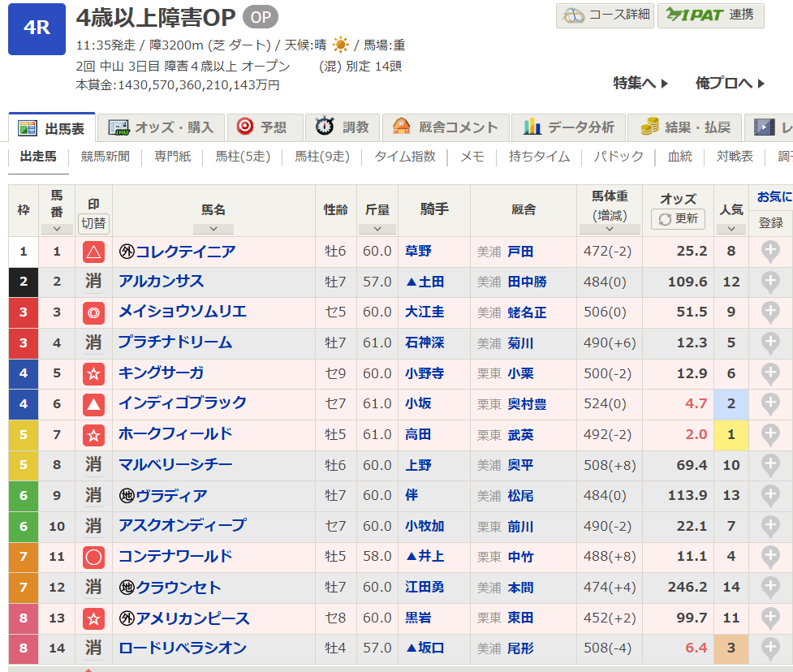Toggle the 印 切替 switch button
The width and height of the screenshot is (793, 672).
tap(93, 223)
